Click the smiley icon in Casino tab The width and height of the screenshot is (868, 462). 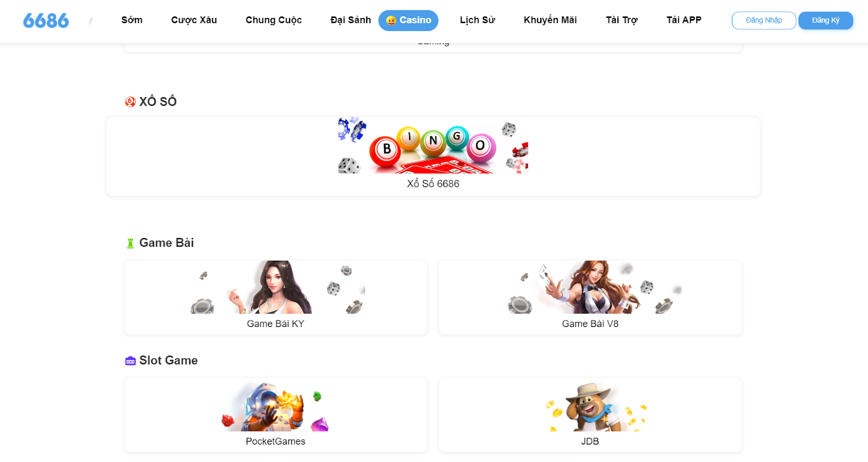[x=391, y=21]
